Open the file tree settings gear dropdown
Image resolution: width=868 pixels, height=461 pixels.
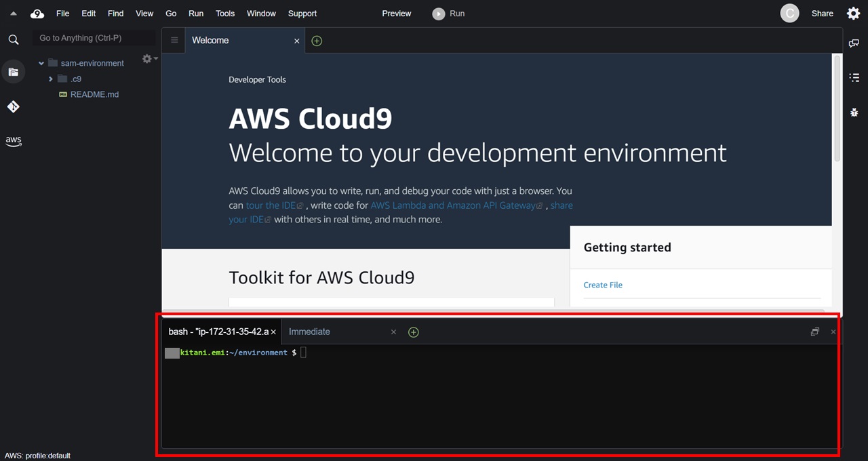pyautogui.click(x=149, y=59)
